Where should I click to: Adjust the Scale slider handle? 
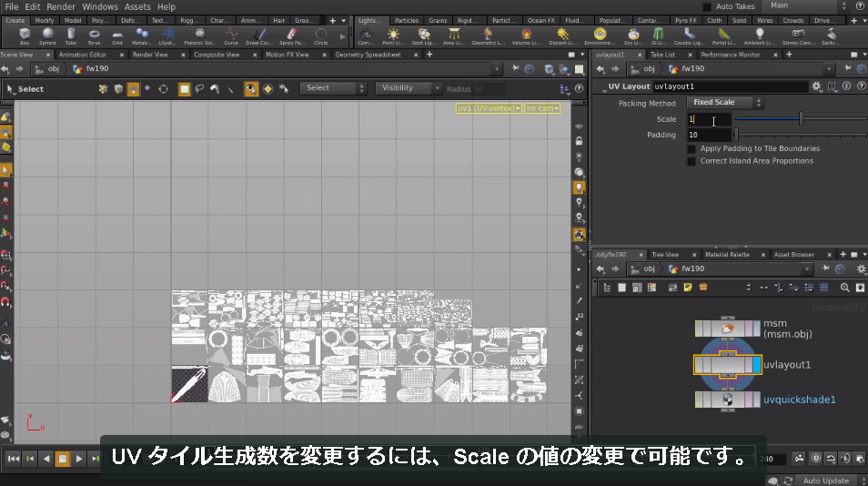click(x=801, y=118)
